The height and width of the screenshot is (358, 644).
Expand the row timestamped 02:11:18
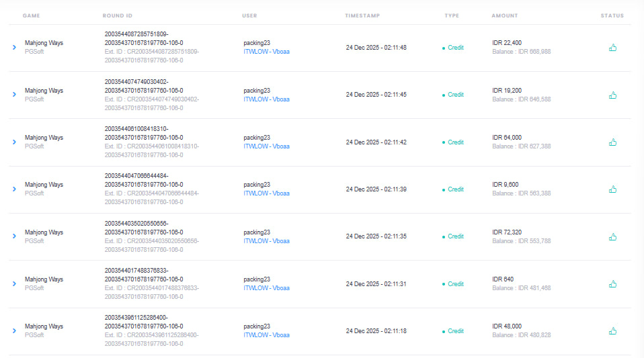(14, 330)
